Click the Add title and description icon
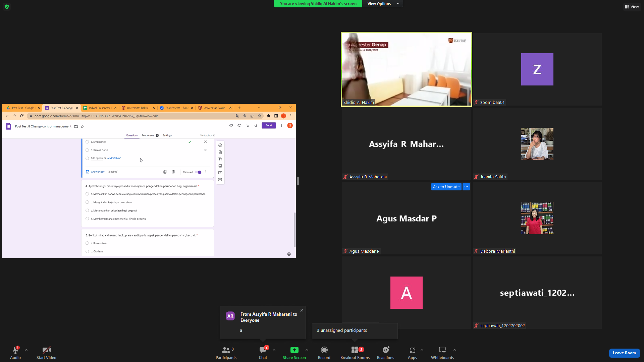 (x=220, y=159)
